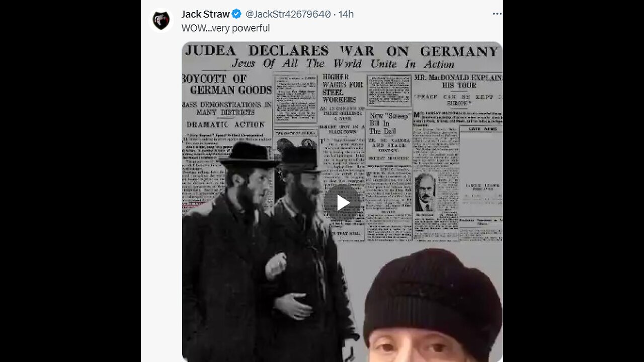Open the Jack Straw display name link
Image resolution: width=644 pixels, height=362 pixels.
pos(205,14)
